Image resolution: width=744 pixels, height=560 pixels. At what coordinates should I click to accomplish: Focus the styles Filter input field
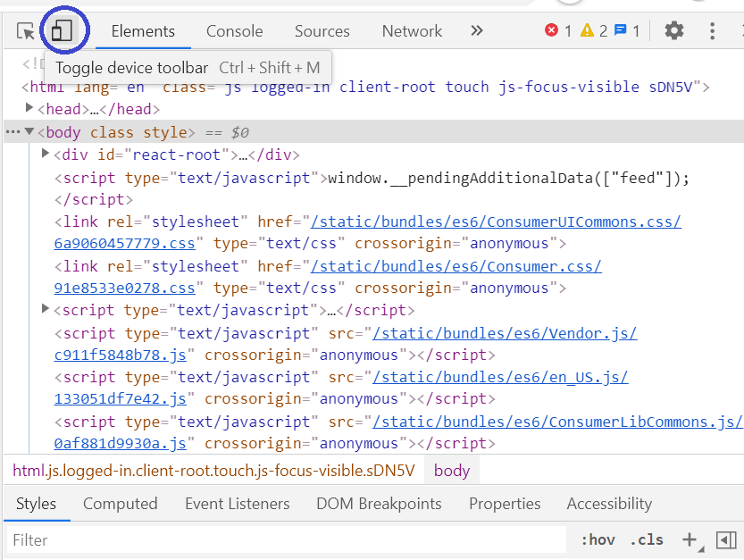coord(287,539)
